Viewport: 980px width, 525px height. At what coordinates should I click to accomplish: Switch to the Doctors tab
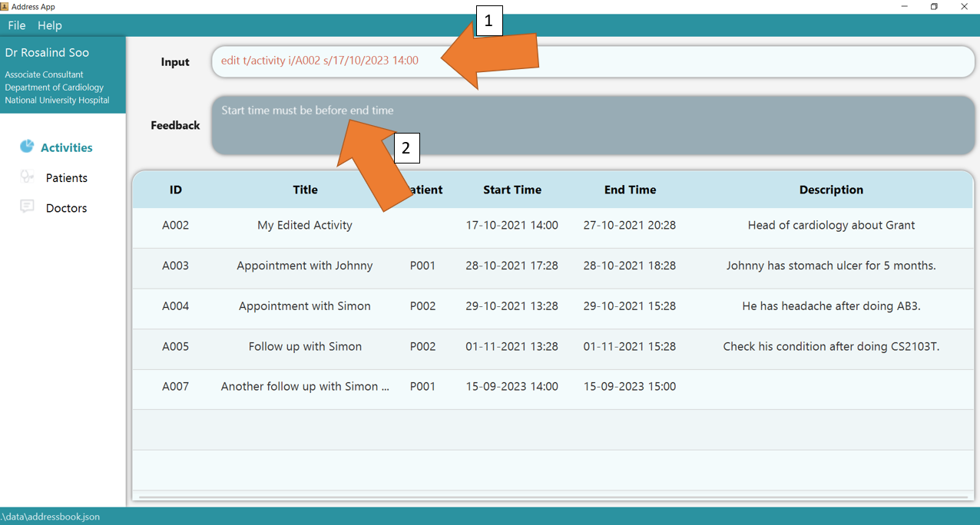click(x=66, y=208)
